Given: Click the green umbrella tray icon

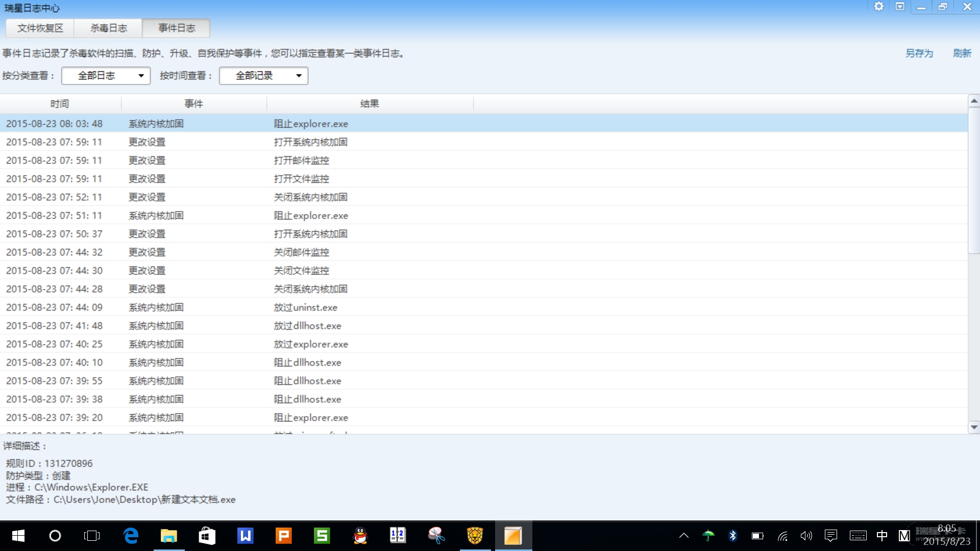Looking at the screenshot, I should coord(708,536).
